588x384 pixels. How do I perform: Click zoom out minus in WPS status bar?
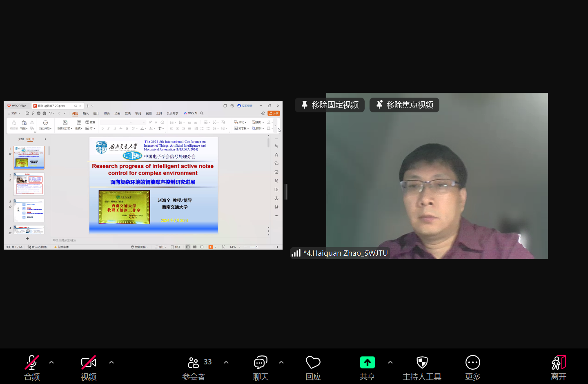[x=245, y=247]
